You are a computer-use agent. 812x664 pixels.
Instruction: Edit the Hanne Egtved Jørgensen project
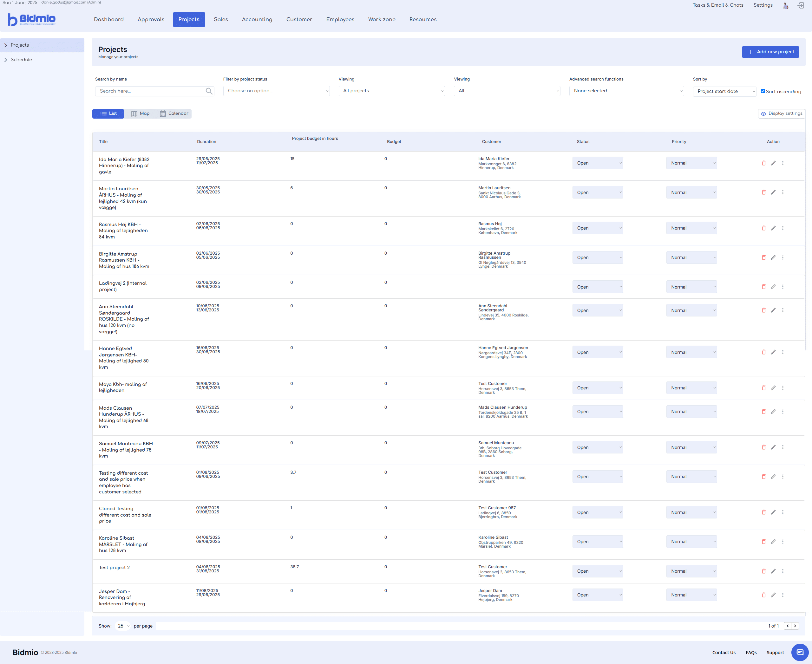pos(773,352)
